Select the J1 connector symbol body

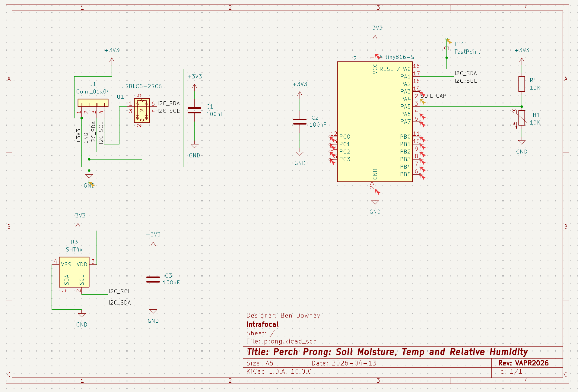tap(93, 103)
